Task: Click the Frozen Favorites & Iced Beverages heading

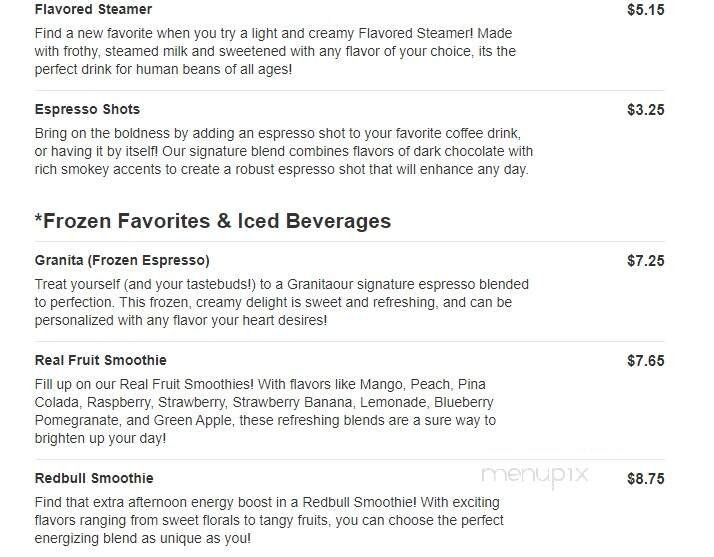Action: coord(212,221)
